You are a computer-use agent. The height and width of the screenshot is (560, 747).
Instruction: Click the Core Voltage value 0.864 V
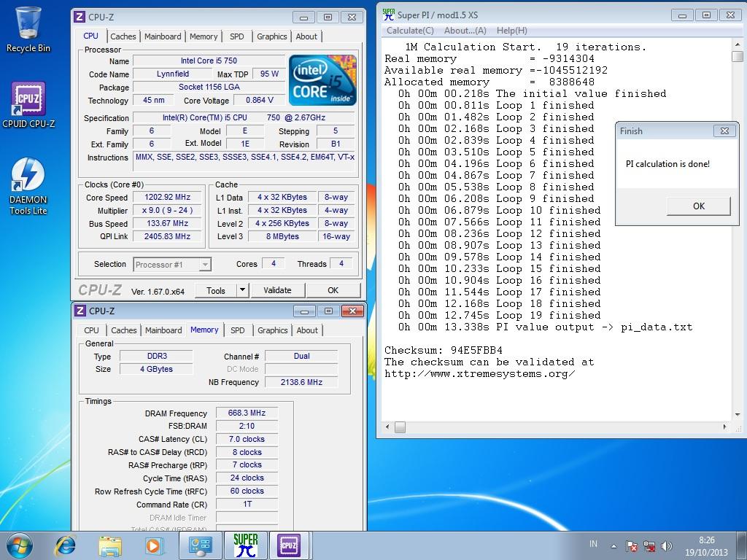pos(259,100)
